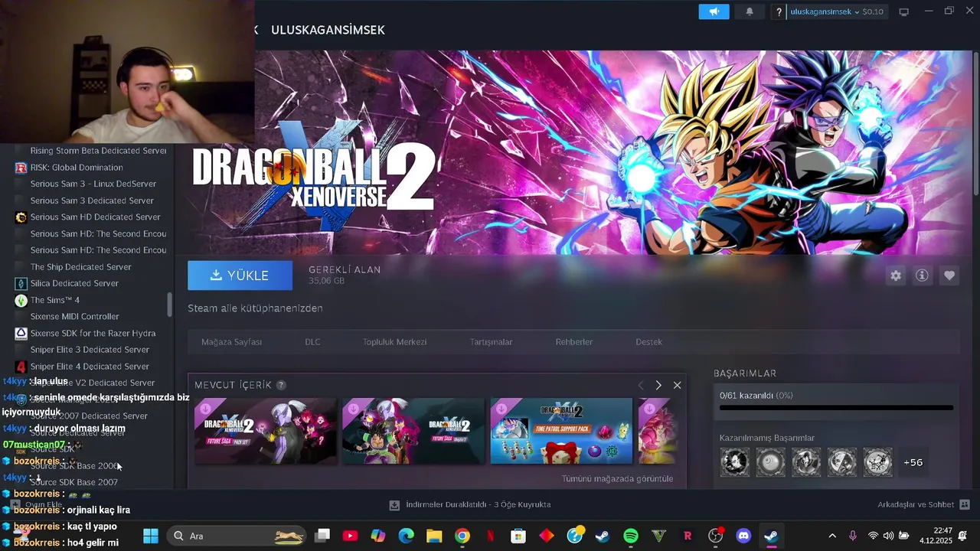Select Silica Dedicated Server in library

pos(74,283)
